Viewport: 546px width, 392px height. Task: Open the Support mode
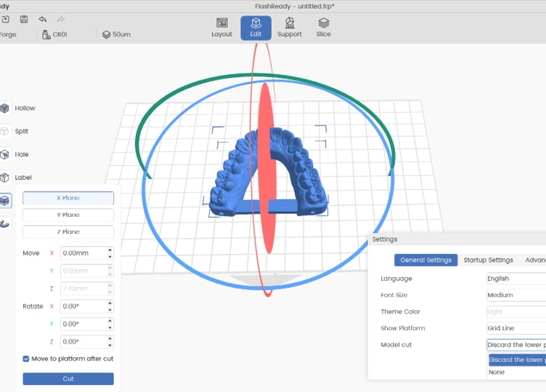pos(289,28)
